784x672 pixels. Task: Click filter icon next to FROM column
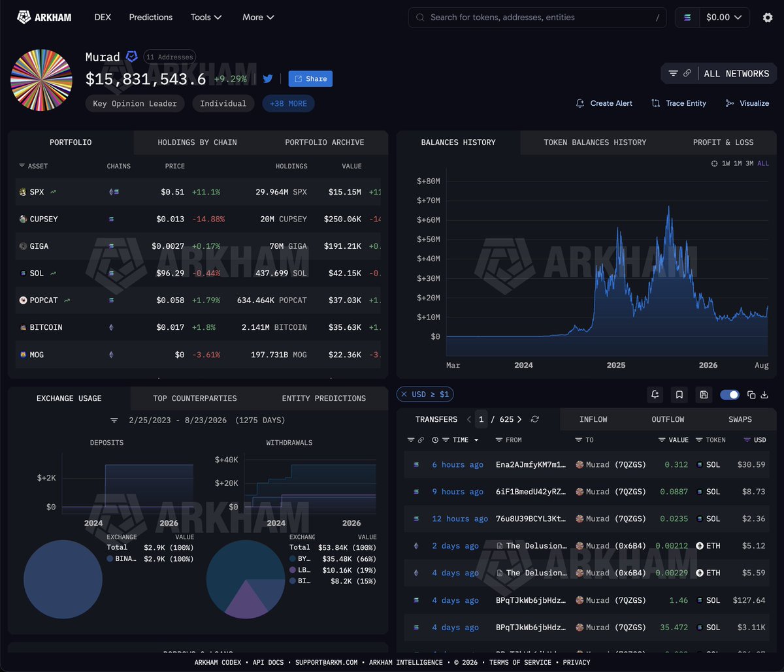(x=500, y=440)
